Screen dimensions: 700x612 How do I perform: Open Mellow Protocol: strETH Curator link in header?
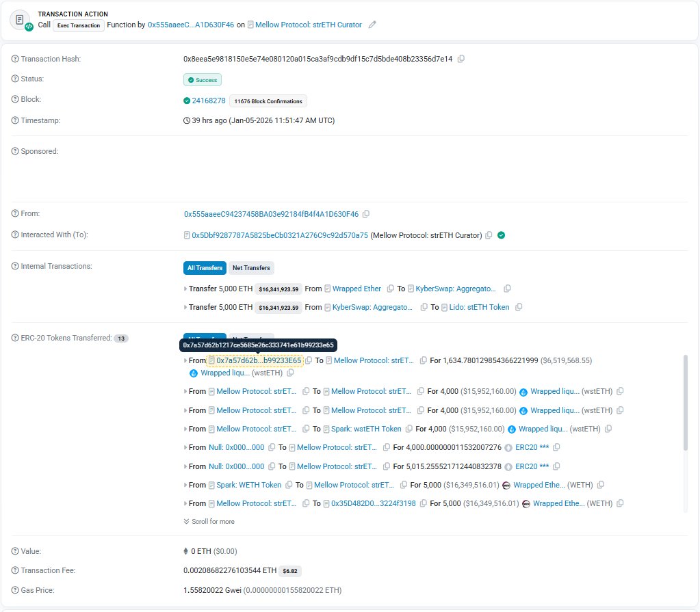[309, 25]
